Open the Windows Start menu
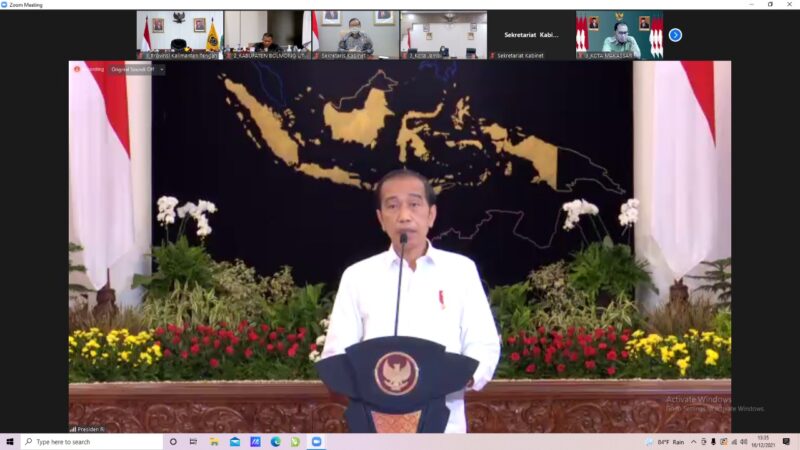 [10, 441]
